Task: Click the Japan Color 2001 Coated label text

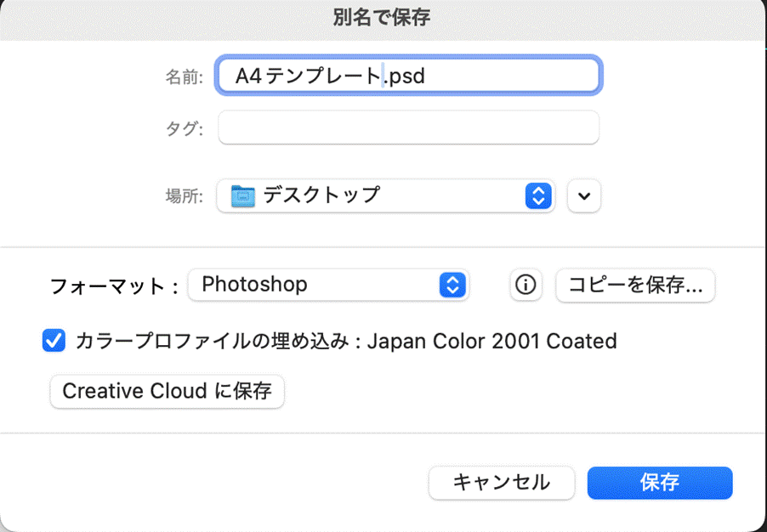Action: click(x=491, y=341)
